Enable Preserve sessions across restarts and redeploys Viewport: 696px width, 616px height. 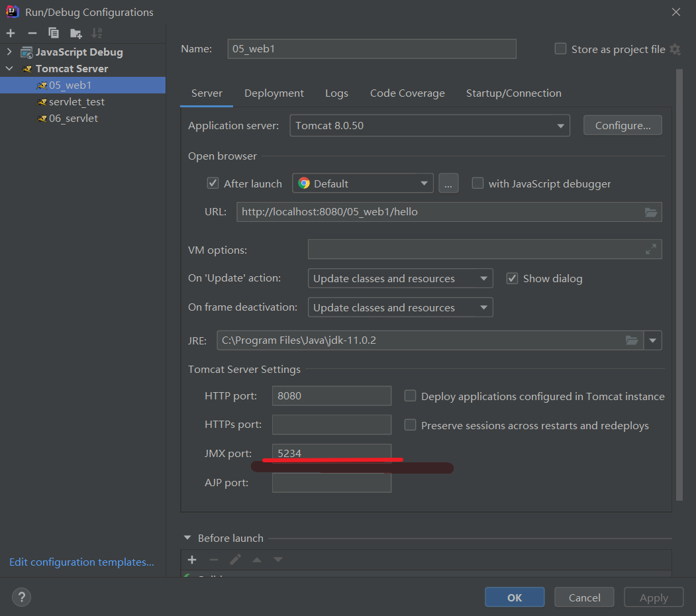410,425
